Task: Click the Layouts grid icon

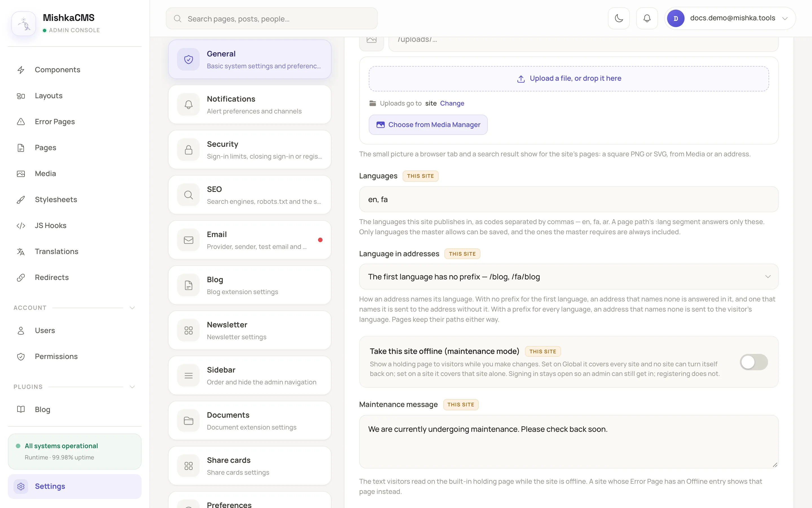Action: (21, 96)
